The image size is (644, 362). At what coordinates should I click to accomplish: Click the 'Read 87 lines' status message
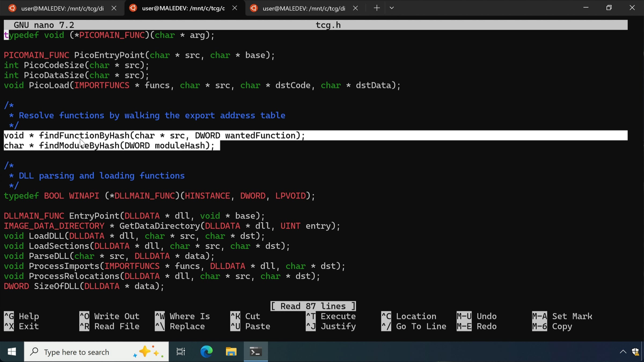[x=313, y=306]
